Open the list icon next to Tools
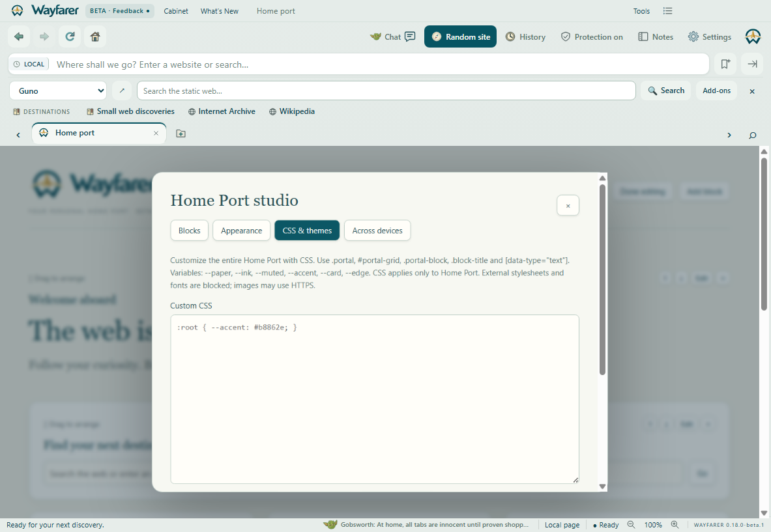This screenshot has width=771, height=532. click(x=667, y=11)
